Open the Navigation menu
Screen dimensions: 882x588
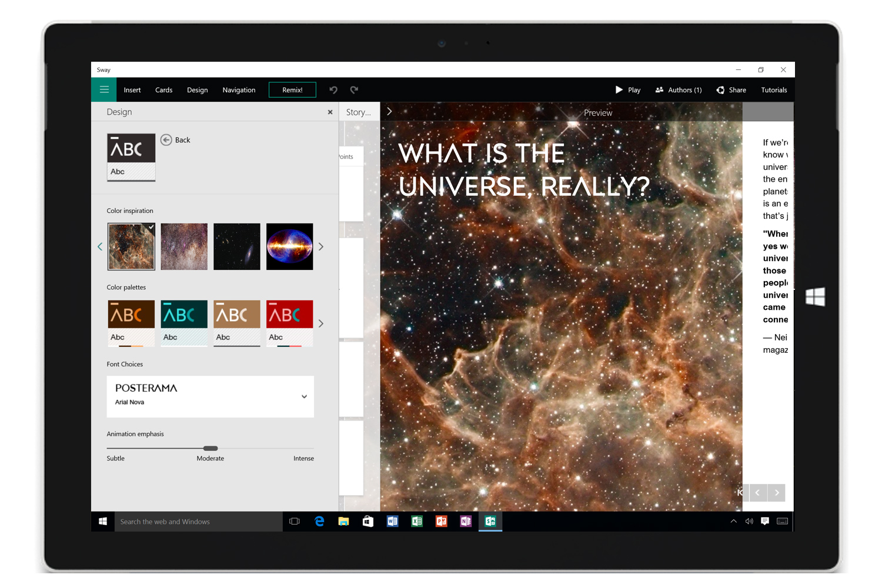239,90
